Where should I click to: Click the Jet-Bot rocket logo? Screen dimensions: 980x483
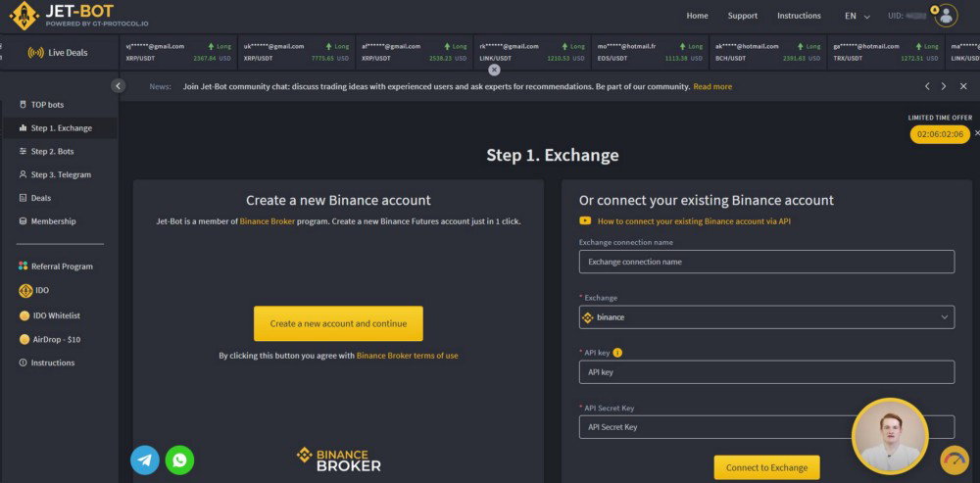point(24,16)
